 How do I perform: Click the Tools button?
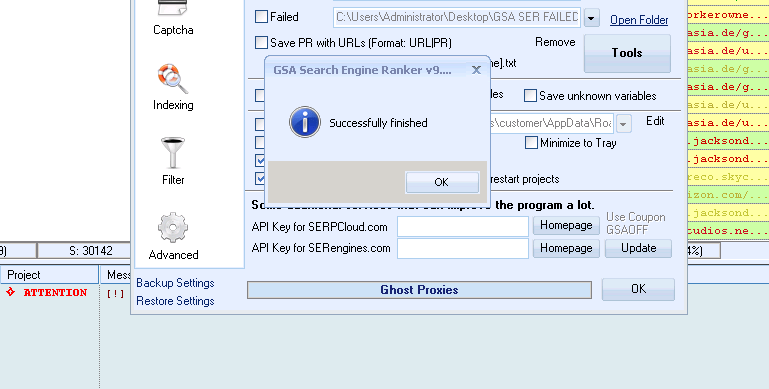(627, 53)
